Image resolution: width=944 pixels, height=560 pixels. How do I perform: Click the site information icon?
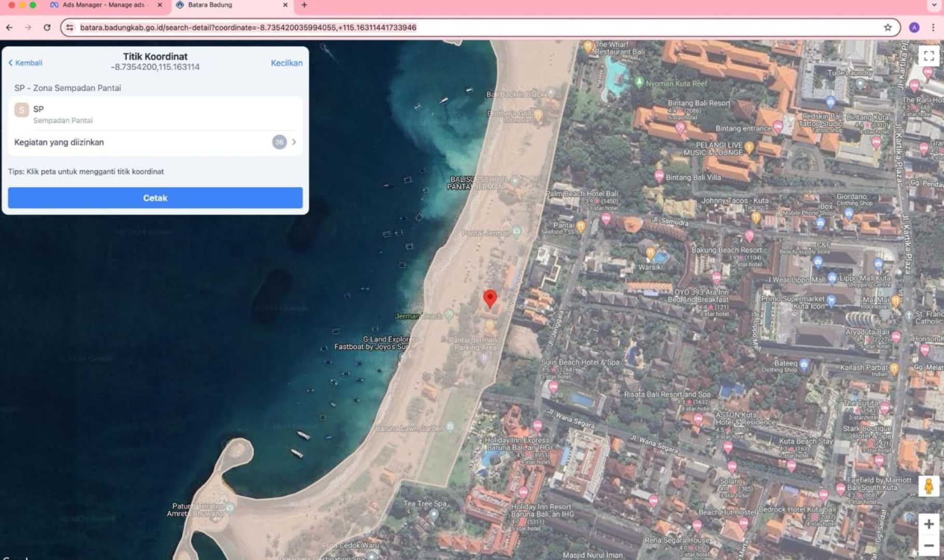tap(70, 27)
